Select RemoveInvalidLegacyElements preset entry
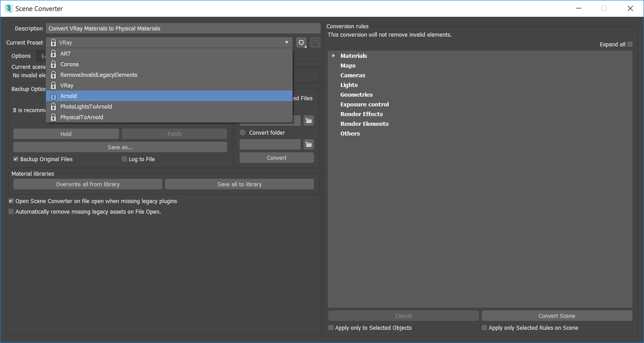 coord(99,75)
